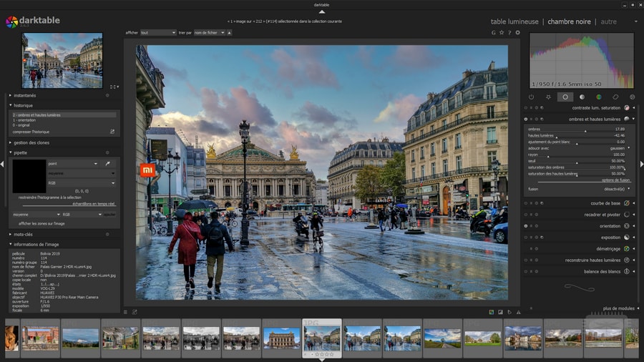Toggle clipping indicator icon below image

point(500,313)
